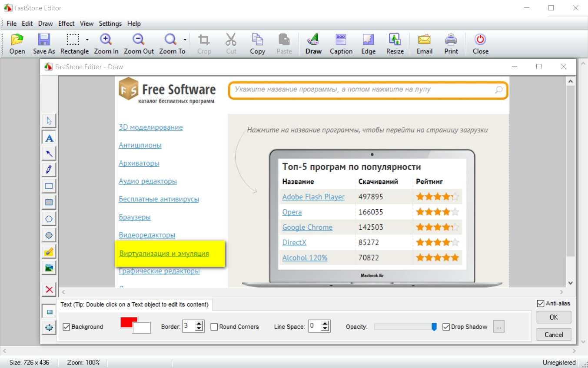Click the Google Chrome link
Screen dimensions: 588x368
[307, 227]
